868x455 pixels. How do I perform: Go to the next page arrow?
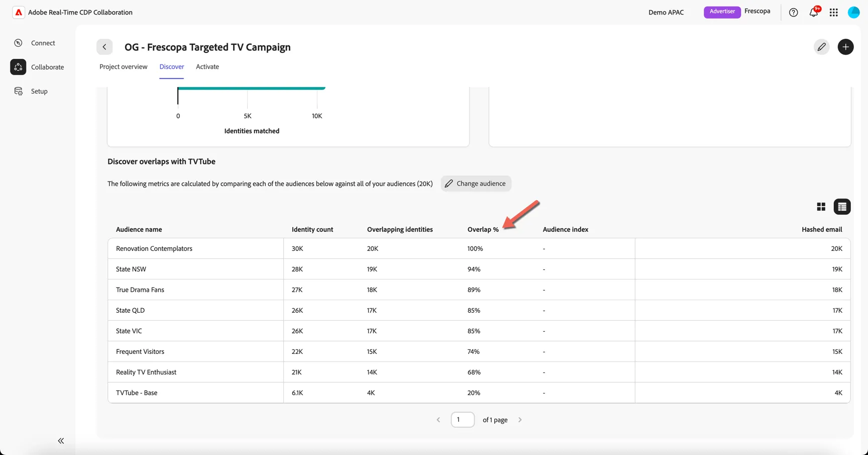click(x=520, y=420)
